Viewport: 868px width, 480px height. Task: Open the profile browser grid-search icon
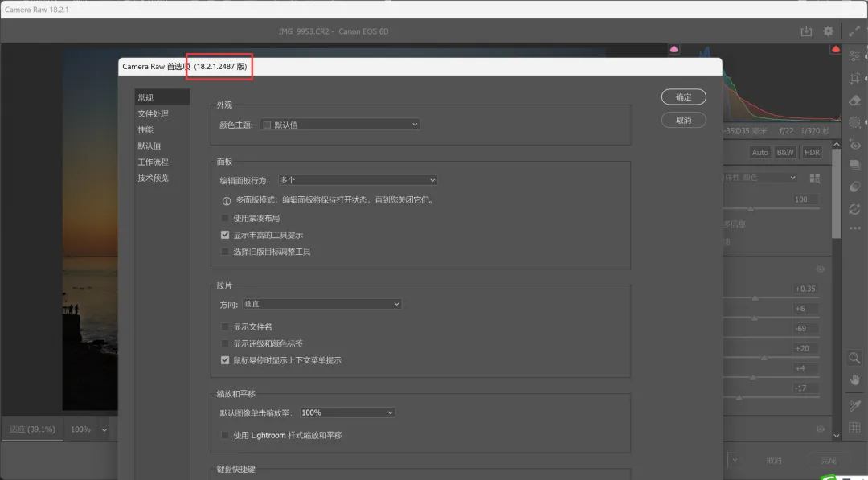tap(815, 178)
